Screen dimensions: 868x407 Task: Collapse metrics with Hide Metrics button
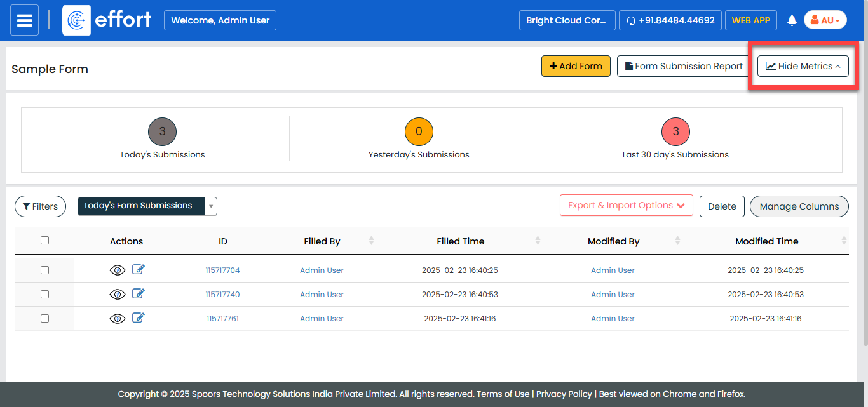[x=803, y=66]
